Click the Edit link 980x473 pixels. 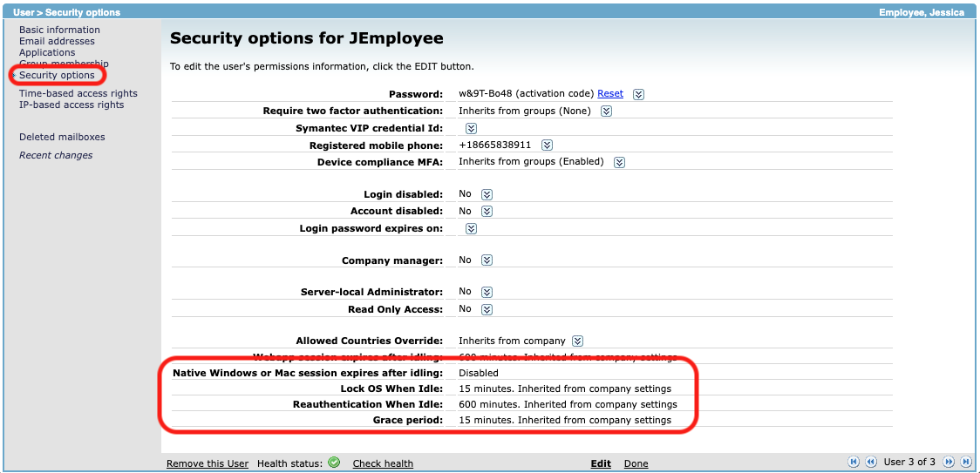pos(601,463)
